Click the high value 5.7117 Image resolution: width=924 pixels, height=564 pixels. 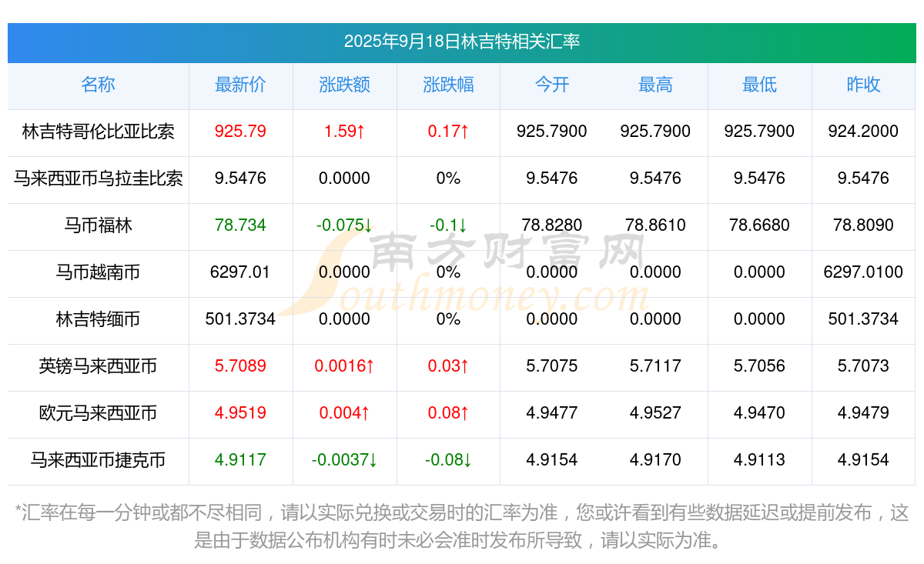(655, 366)
